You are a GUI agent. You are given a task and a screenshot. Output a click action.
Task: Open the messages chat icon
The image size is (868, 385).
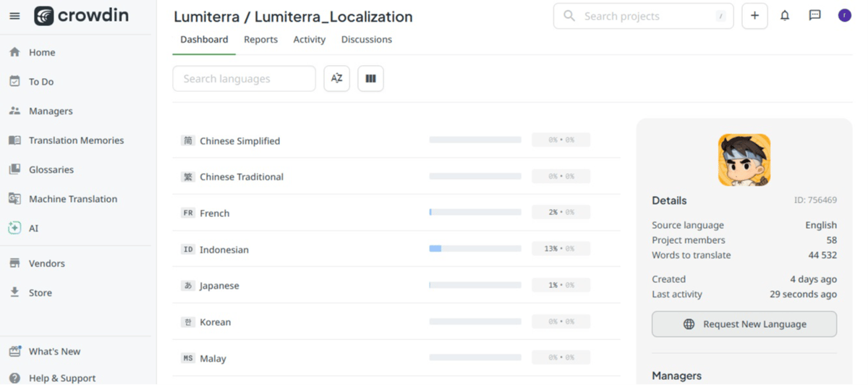[x=814, y=15]
